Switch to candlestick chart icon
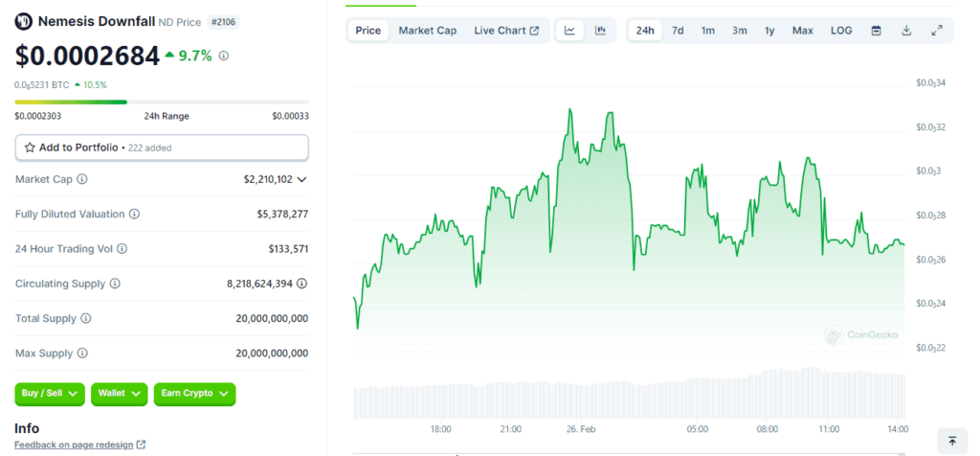The image size is (980, 456). [x=600, y=31]
